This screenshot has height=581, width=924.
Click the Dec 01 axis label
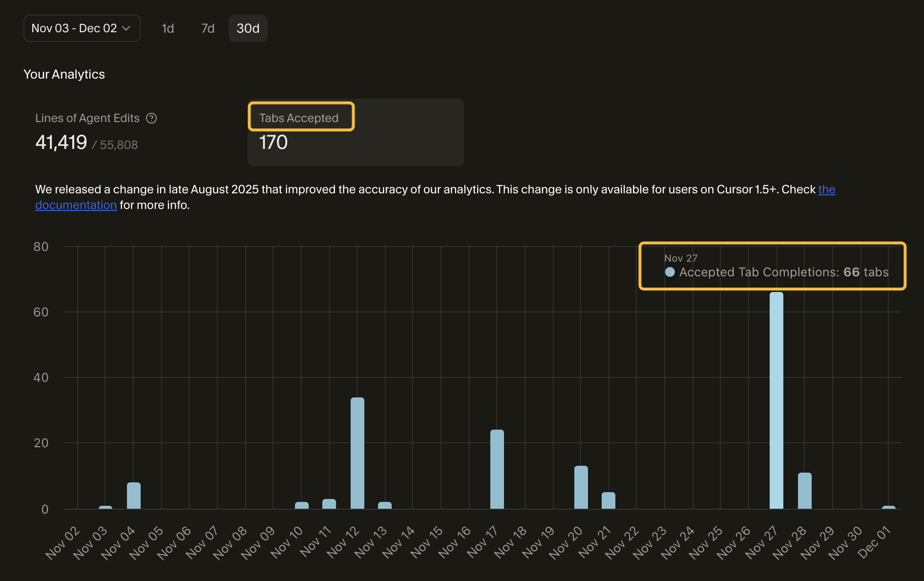coord(874,542)
